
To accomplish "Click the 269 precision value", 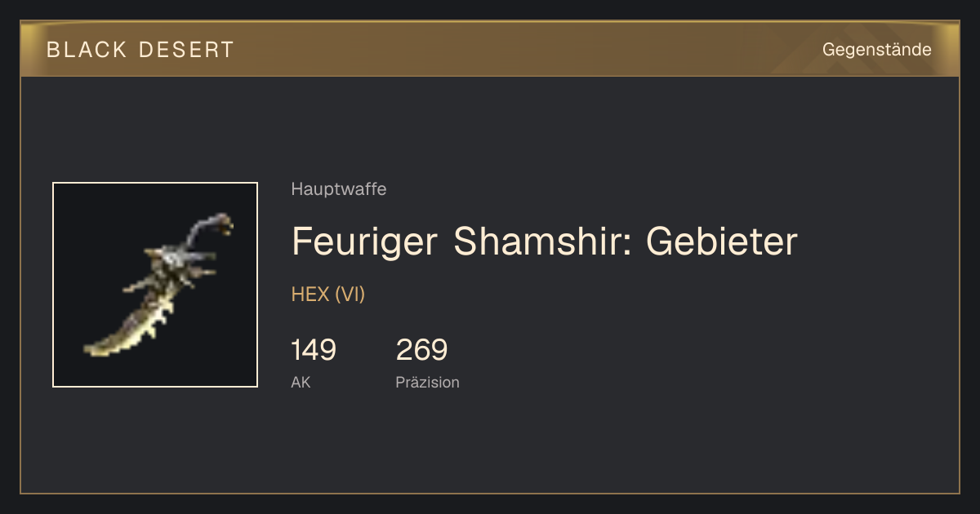I will 421,350.
